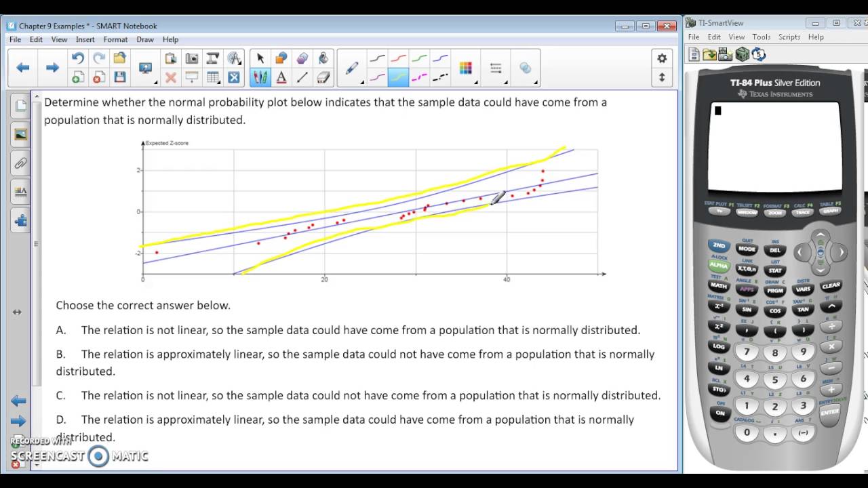Go to next page with blue right arrow

[52, 68]
